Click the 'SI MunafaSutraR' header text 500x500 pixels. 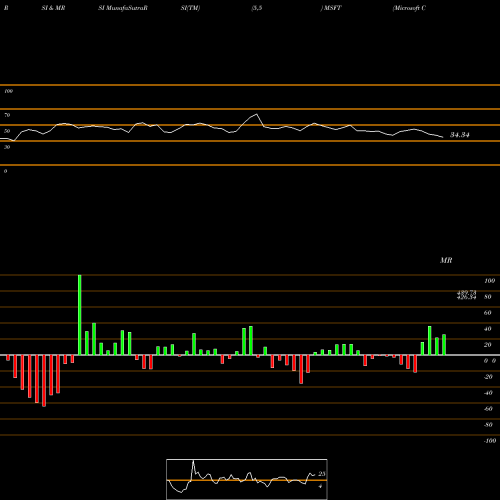(x=123, y=8)
